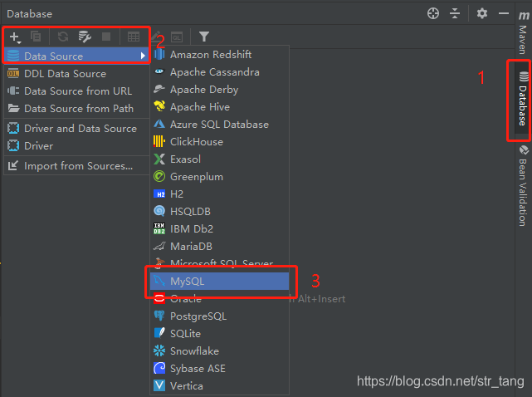Viewport: 532px width, 397px height.
Task: Choose Apache Derby
Action: pos(219,90)
